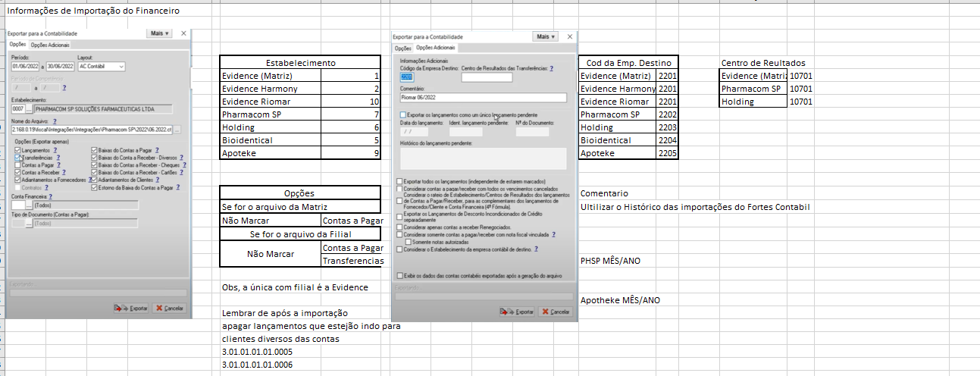Select Opções tab in the Período dialog

click(x=17, y=45)
